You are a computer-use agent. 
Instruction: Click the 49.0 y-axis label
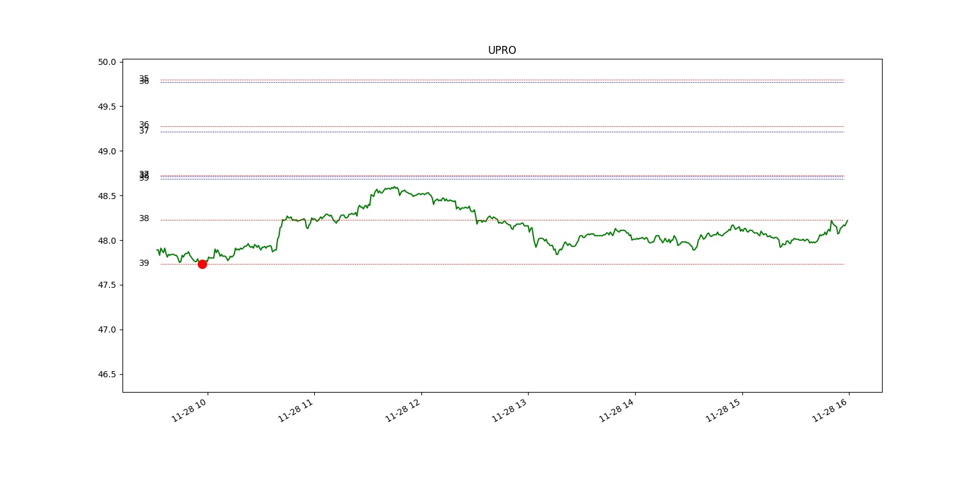107,151
